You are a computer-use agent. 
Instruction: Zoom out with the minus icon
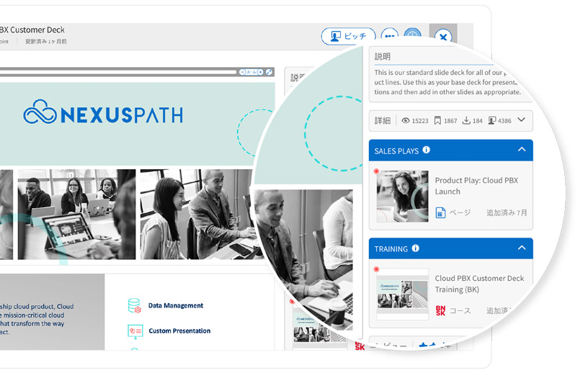tap(242, 72)
